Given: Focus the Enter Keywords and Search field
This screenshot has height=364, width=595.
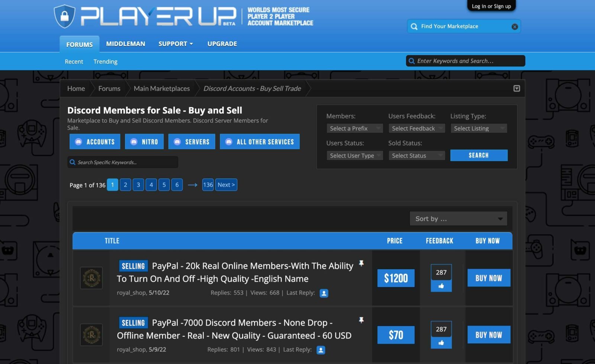Looking at the screenshot, I should coord(466,61).
